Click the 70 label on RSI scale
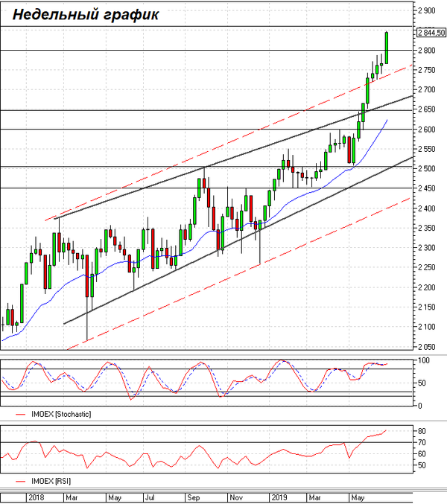This screenshot has height=504, width=447. pos(422,443)
